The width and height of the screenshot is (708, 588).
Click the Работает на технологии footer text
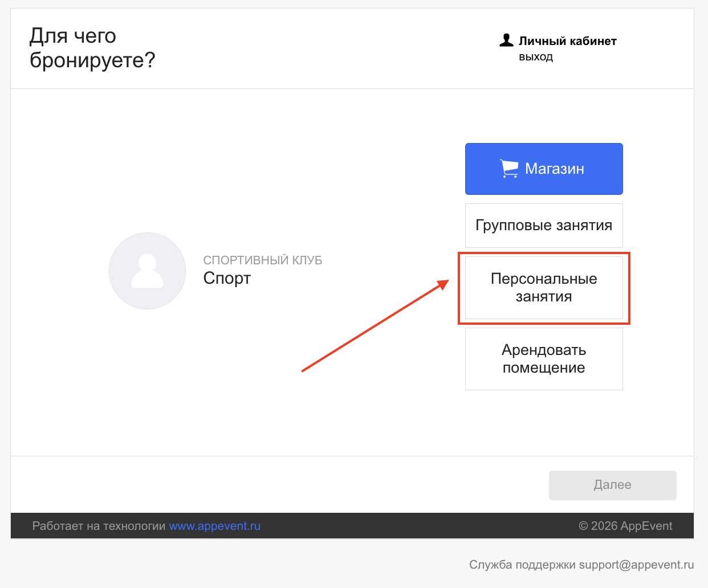pyautogui.click(x=99, y=526)
